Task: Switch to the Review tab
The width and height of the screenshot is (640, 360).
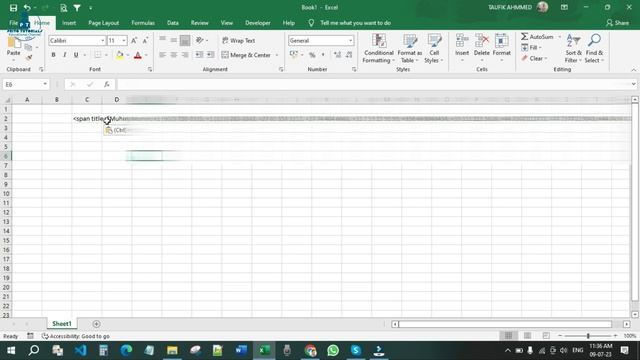Action: [200, 23]
